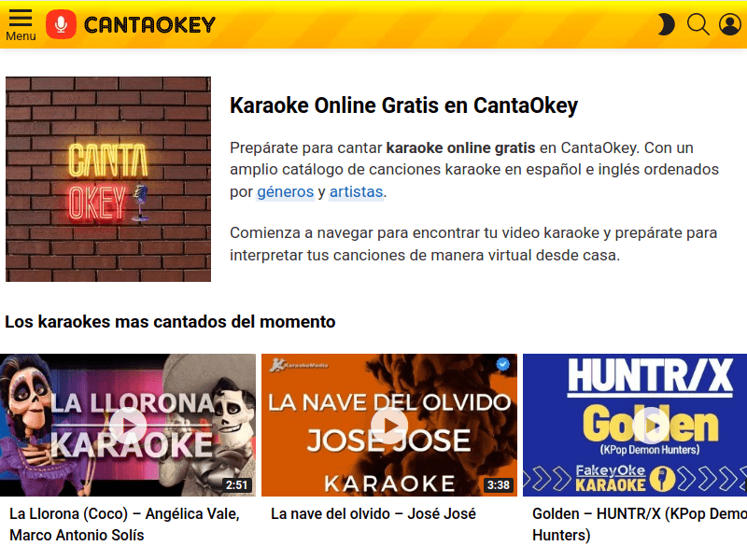The height and width of the screenshot is (560, 747).
Task: Open the géneros link
Action: (285, 191)
